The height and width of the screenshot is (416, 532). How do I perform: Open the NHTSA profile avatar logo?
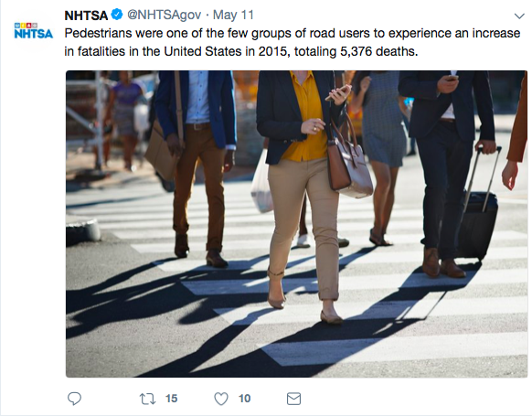tap(33, 30)
